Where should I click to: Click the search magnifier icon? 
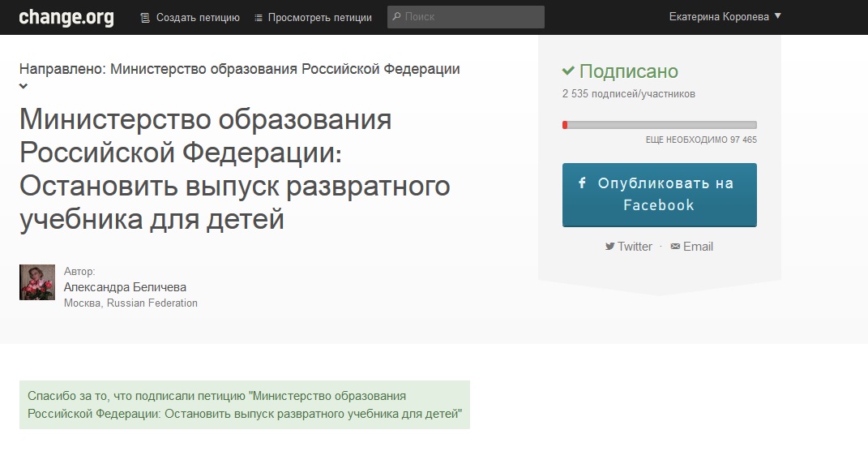click(x=396, y=16)
